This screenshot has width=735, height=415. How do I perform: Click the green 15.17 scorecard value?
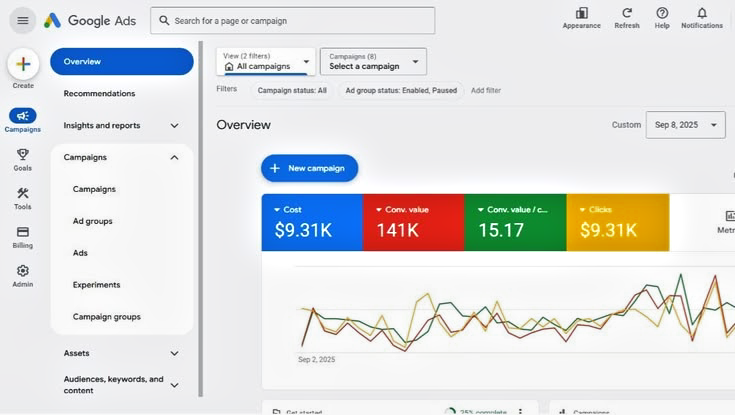(x=501, y=230)
